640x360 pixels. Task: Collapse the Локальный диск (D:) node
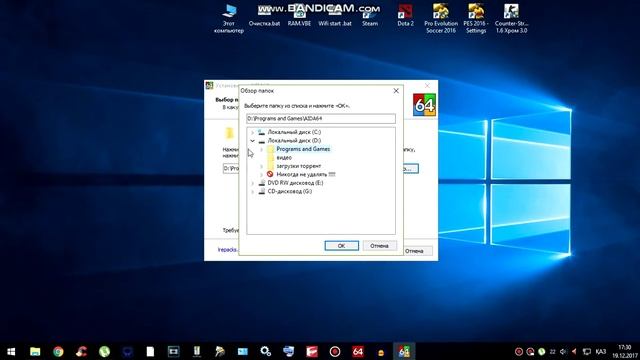coord(252,141)
